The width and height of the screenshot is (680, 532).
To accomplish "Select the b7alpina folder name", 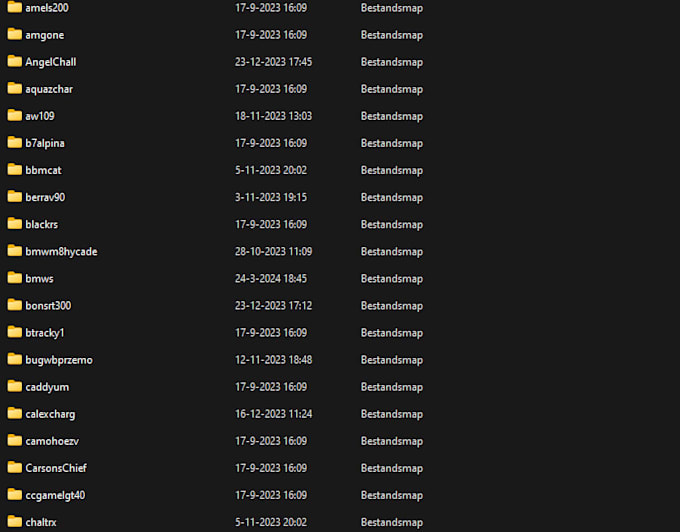I will tap(45, 143).
